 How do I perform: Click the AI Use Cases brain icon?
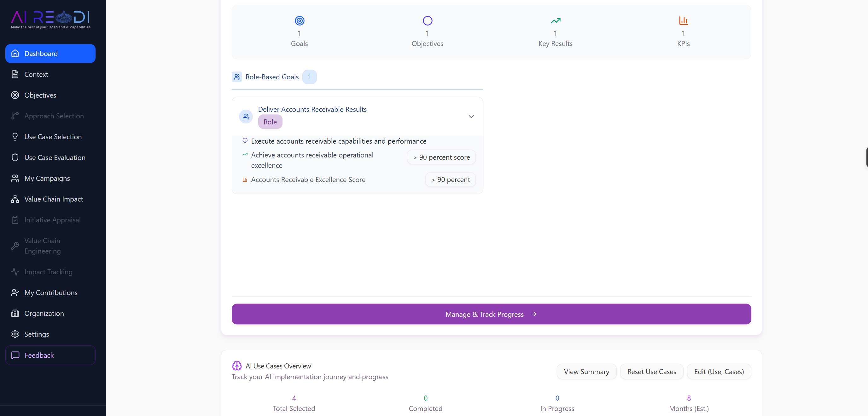[237, 366]
